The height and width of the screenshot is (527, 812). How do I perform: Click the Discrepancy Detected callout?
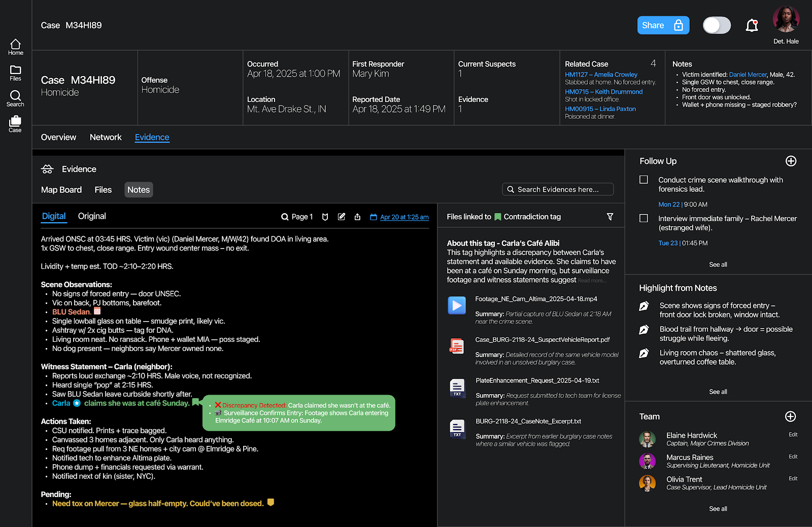click(298, 413)
